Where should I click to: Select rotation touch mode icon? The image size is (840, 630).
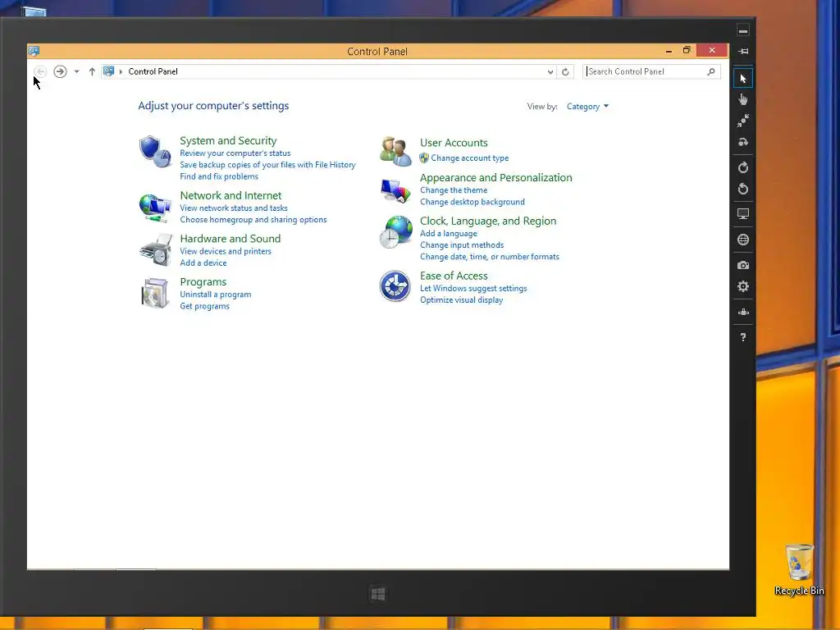(x=743, y=142)
